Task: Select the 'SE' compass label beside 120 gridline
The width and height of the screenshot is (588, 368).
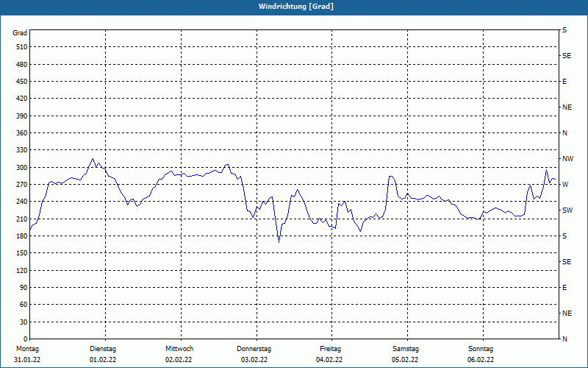Action: 567,262
